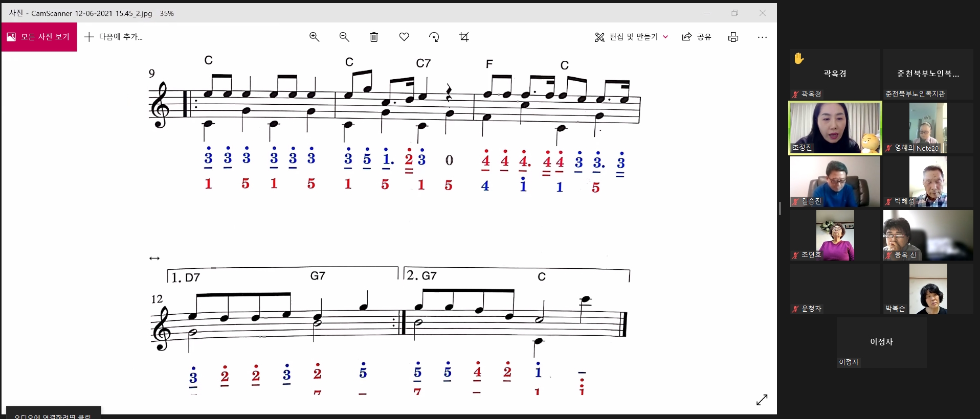980x419 pixels.
Task: Delete the photo with the trash icon
Action: [x=374, y=37]
